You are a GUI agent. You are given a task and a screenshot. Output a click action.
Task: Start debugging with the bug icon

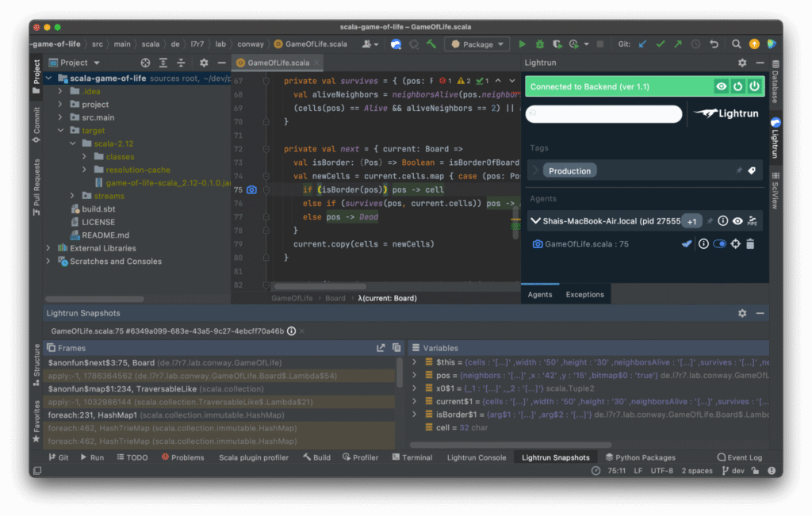pos(540,44)
